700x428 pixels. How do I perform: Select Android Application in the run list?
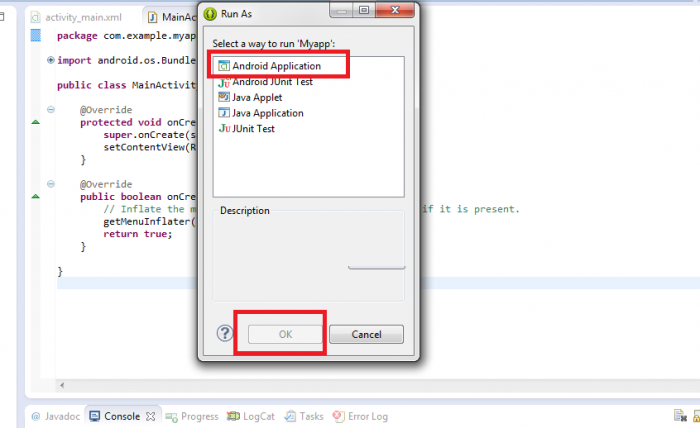269,66
